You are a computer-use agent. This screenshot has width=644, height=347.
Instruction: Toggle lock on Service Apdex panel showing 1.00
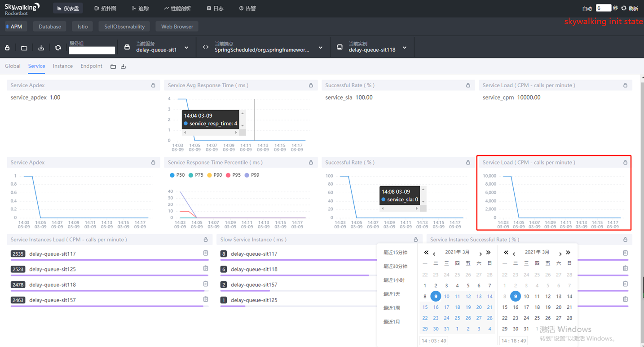click(x=153, y=85)
